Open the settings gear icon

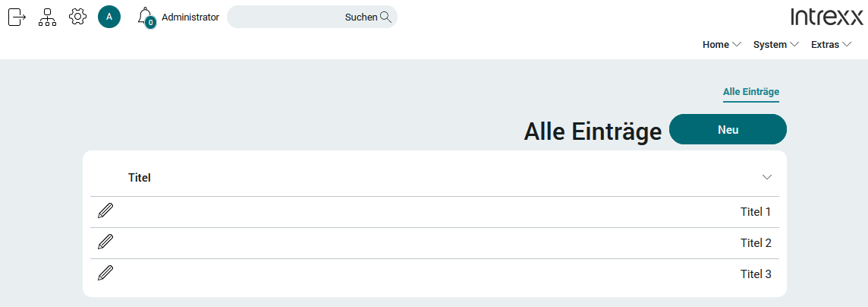(x=77, y=17)
